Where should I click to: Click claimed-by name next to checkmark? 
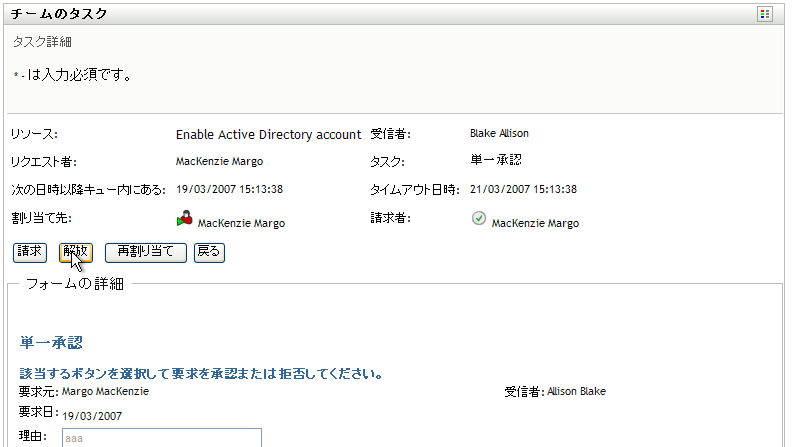pos(535,223)
